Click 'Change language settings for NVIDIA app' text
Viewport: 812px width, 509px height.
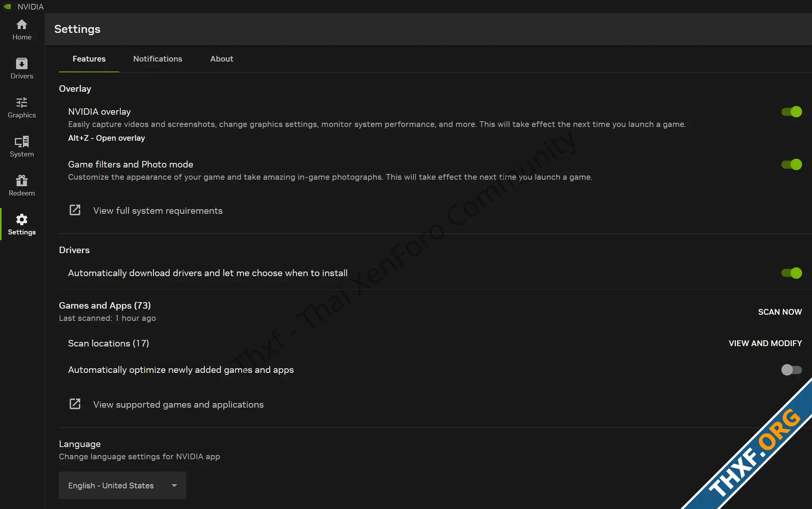tap(140, 457)
